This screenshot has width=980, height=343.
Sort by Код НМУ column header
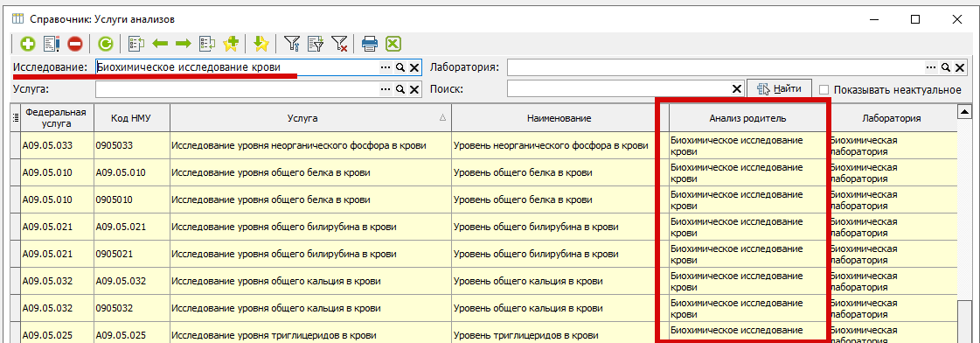point(131,117)
